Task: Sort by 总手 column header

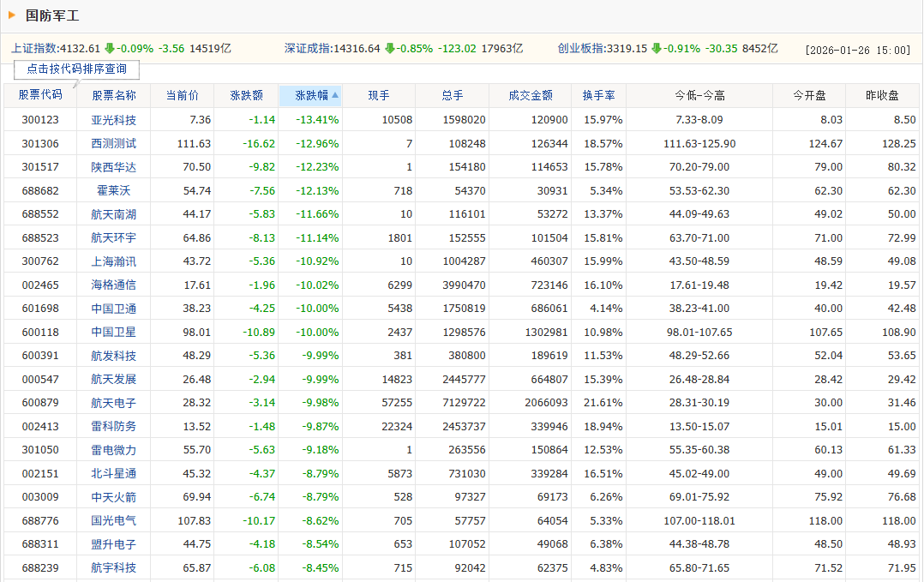Action: point(452,95)
